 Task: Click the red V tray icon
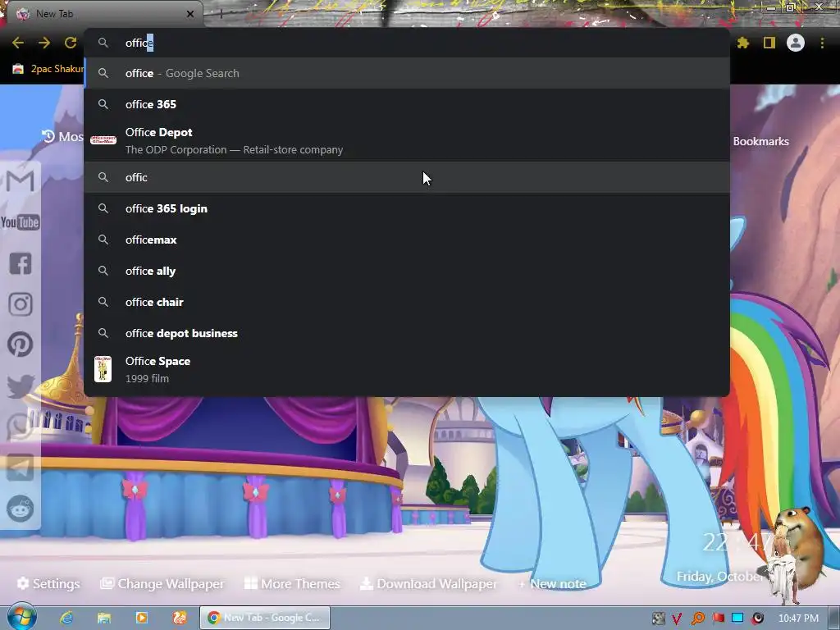pyautogui.click(x=677, y=619)
